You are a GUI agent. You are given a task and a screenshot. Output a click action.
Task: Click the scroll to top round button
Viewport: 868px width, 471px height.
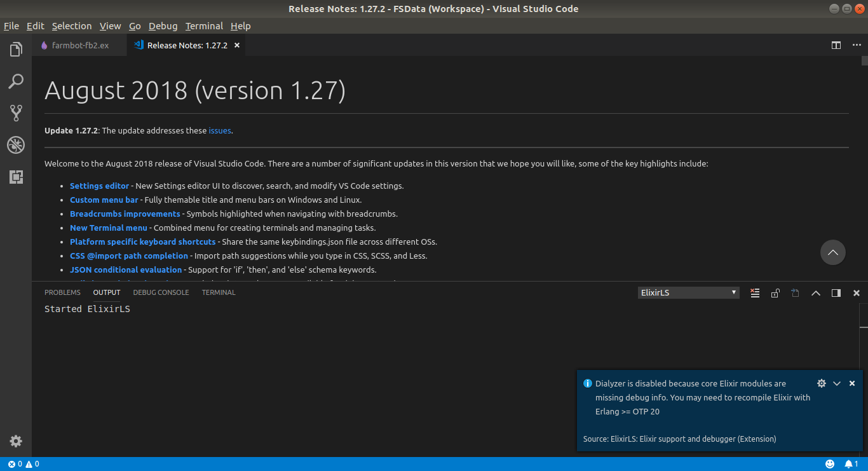pos(833,252)
